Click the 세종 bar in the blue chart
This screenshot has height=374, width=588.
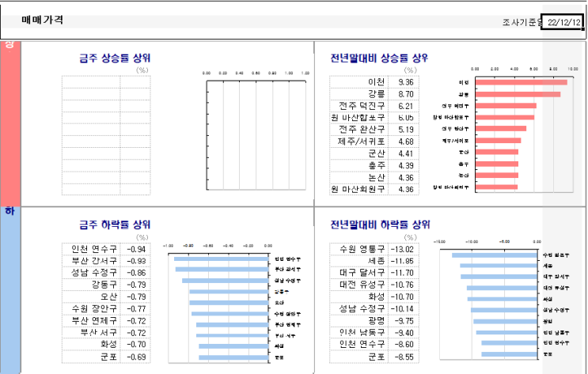point(499,266)
